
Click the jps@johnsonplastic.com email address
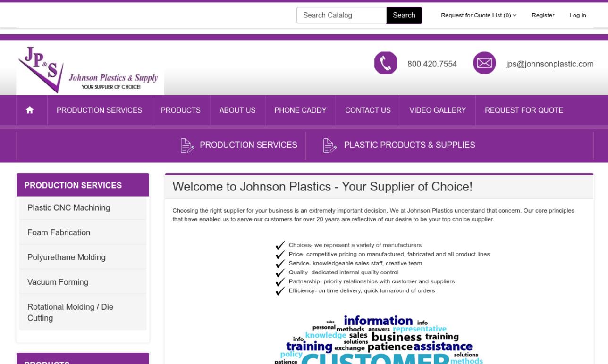point(550,64)
